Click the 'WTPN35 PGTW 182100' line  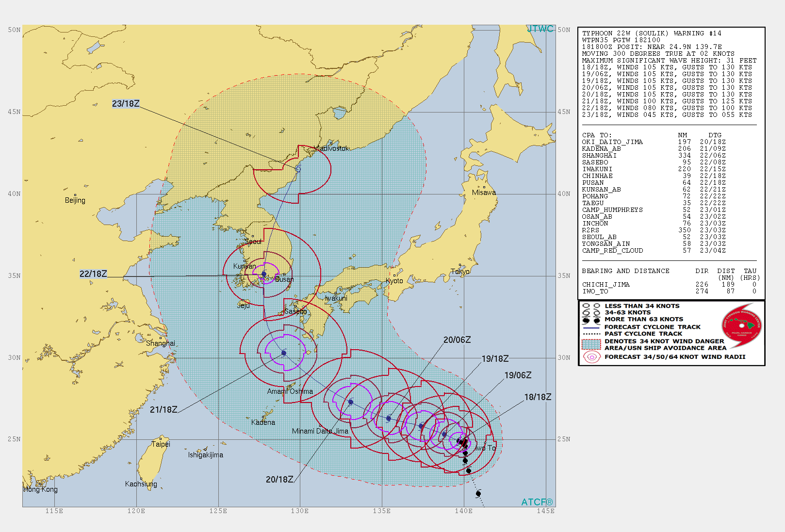pos(621,40)
